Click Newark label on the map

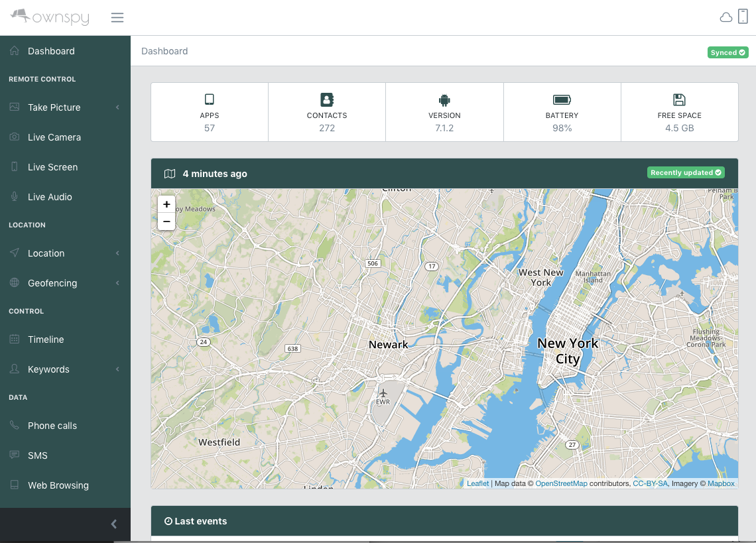click(x=388, y=344)
